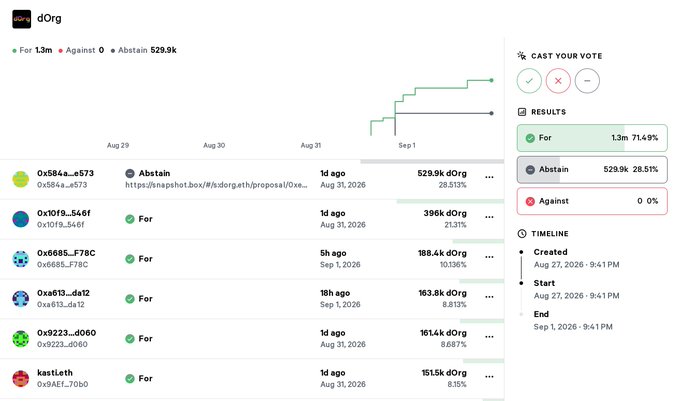
Task: Click the For checkmark icon for 0x6685...F78C
Action: (x=130, y=259)
